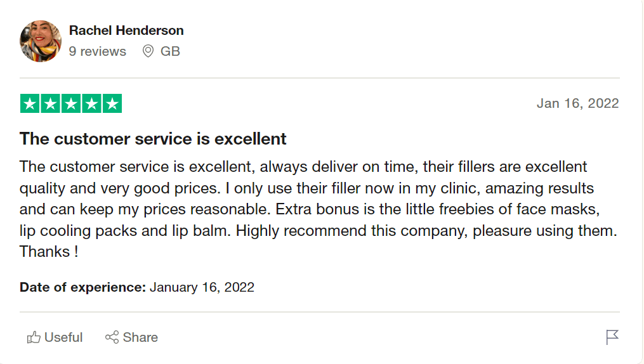Open the Rachel Henderson reviewer name link
Screen dimensions: 644x364
pyautogui.click(x=126, y=30)
